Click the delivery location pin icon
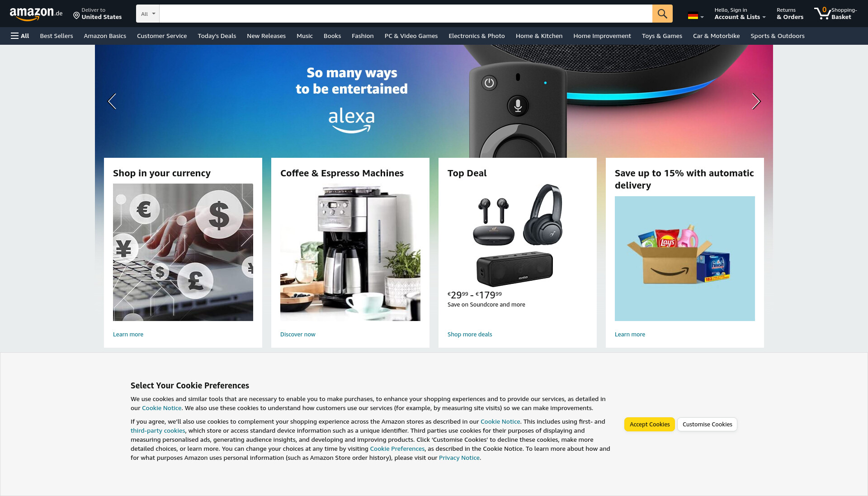The image size is (868, 496). pos(76,16)
